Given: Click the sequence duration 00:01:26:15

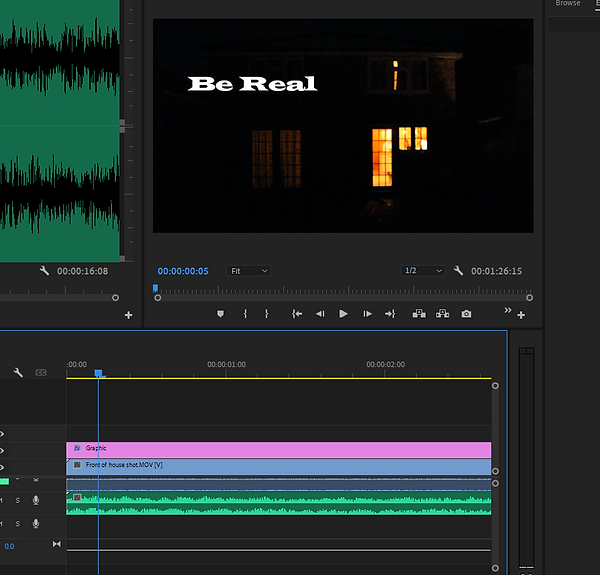Looking at the screenshot, I should tap(496, 271).
